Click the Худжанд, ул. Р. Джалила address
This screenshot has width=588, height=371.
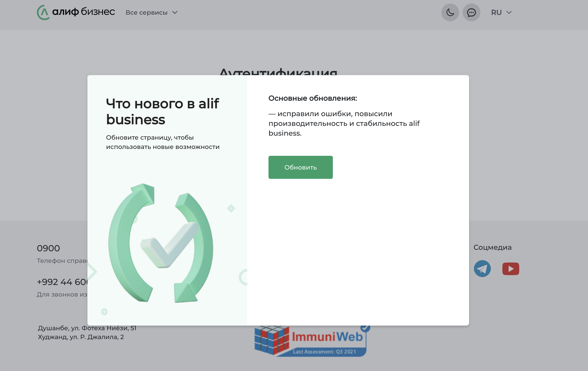tap(81, 337)
